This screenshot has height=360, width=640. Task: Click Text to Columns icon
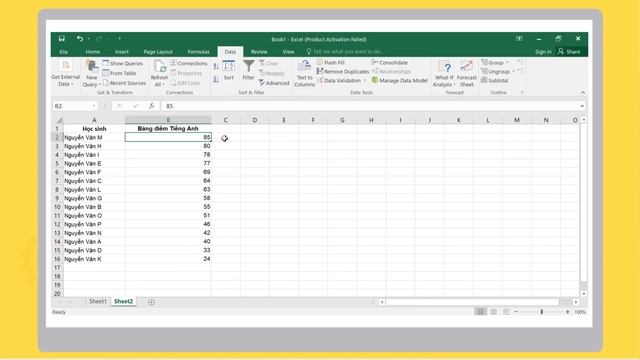(x=304, y=73)
